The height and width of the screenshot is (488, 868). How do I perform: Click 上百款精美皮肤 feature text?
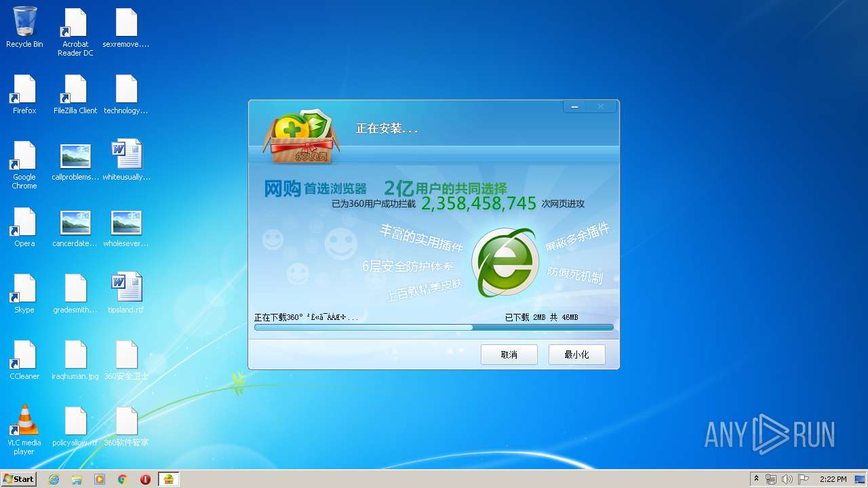(425, 290)
